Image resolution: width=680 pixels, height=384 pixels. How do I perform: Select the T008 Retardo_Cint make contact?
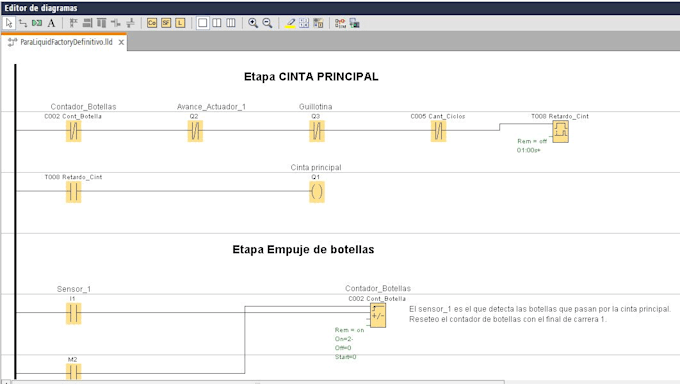[73, 192]
